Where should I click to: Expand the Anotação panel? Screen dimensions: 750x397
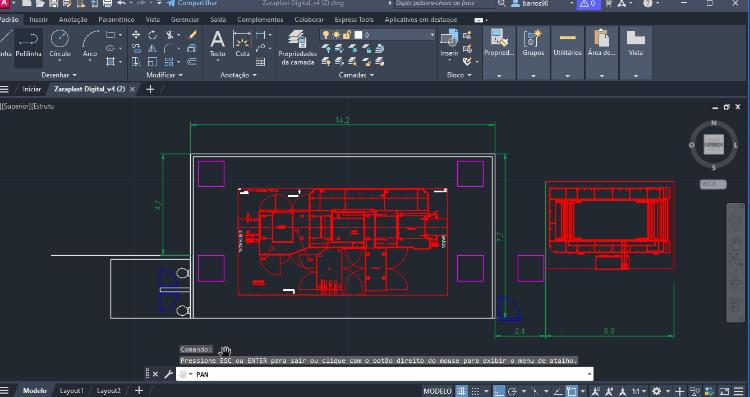pyautogui.click(x=238, y=75)
